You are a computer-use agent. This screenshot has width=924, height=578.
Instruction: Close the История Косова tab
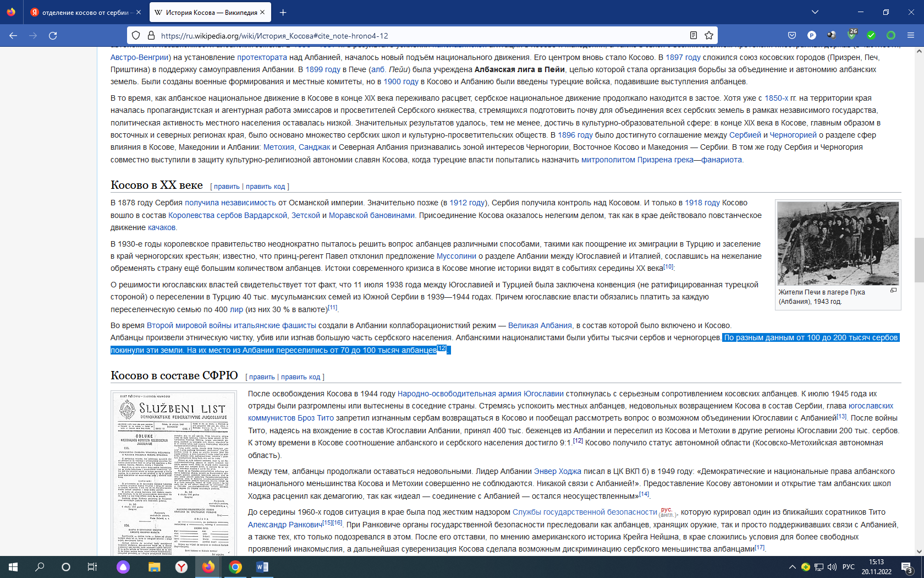[x=262, y=12]
